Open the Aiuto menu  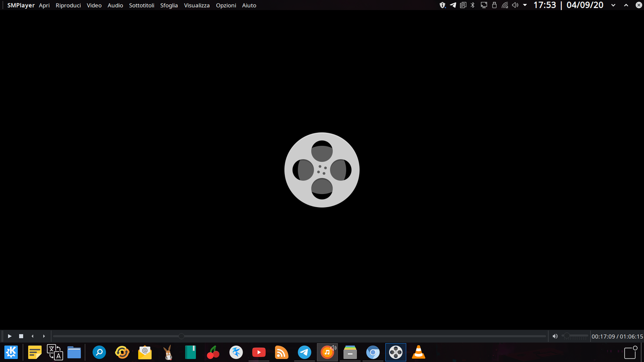(x=249, y=5)
